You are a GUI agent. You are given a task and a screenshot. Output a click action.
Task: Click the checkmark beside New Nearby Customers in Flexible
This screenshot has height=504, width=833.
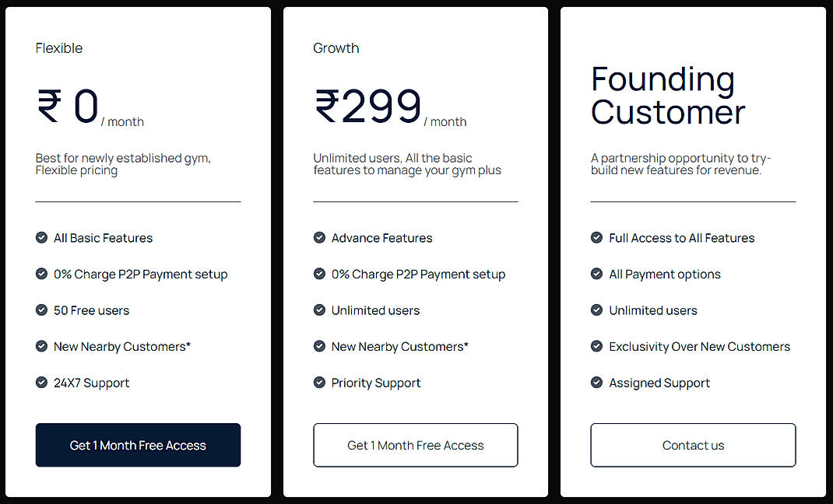pyautogui.click(x=41, y=346)
